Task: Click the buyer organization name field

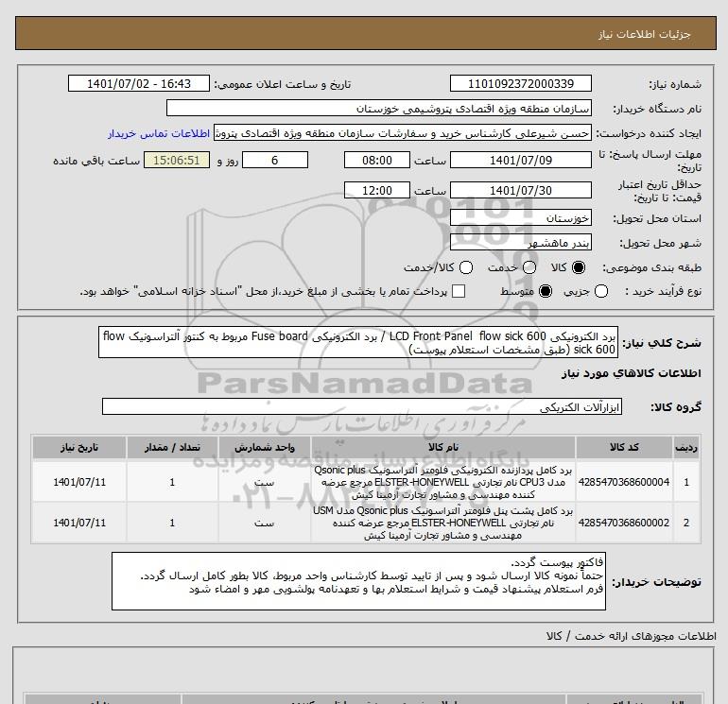Action: pyautogui.click(x=379, y=108)
